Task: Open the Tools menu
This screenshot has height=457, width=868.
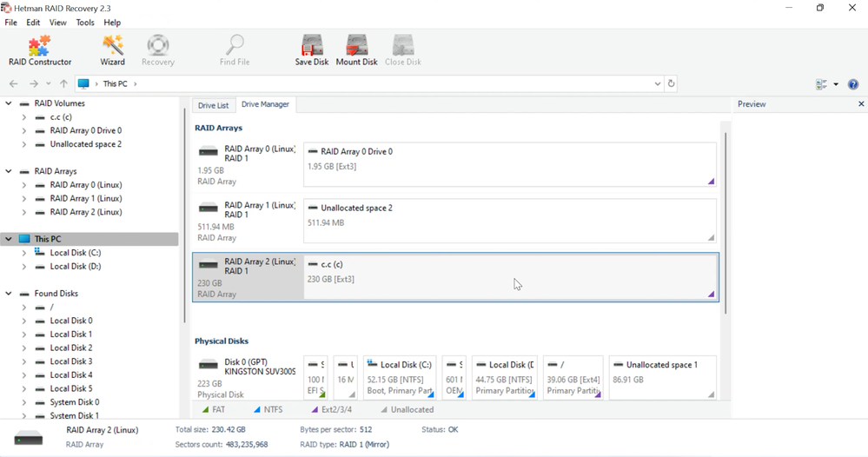Action: 84,23
